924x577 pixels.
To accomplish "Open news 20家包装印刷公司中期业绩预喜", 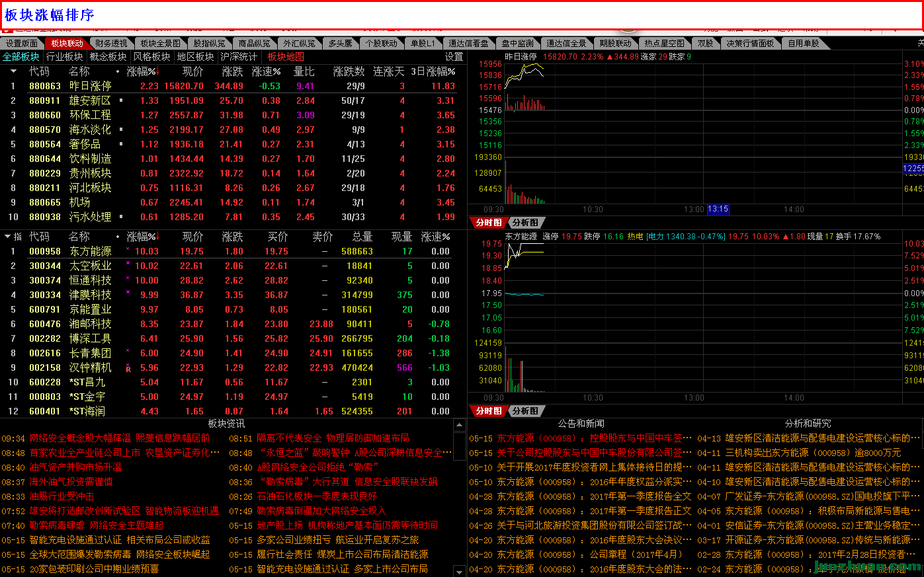I will 94,569.
